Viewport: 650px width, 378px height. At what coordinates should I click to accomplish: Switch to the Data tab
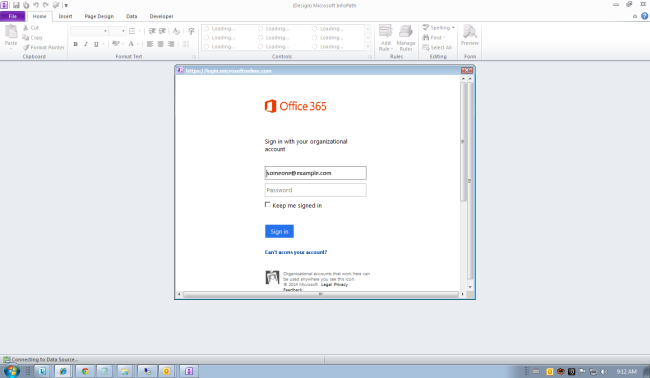(131, 16)
